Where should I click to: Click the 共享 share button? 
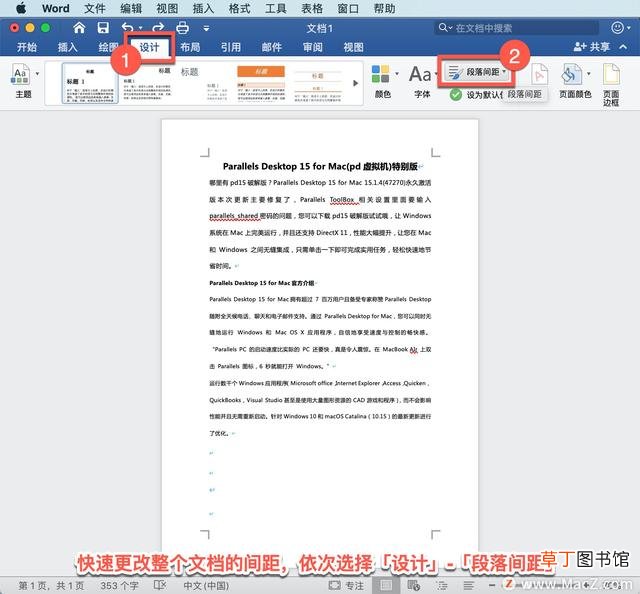click(591, 47)
